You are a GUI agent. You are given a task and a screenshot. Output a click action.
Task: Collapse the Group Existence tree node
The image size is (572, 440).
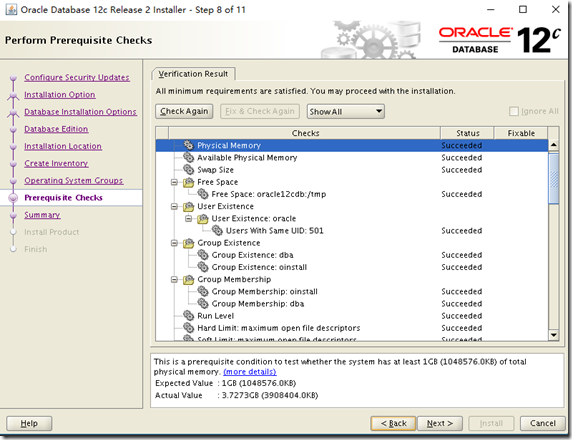tap(174, 243)
